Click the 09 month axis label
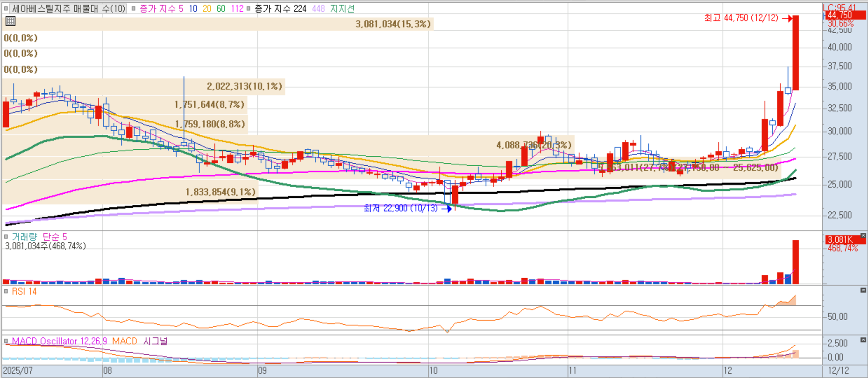 click(x=262, y=371)
